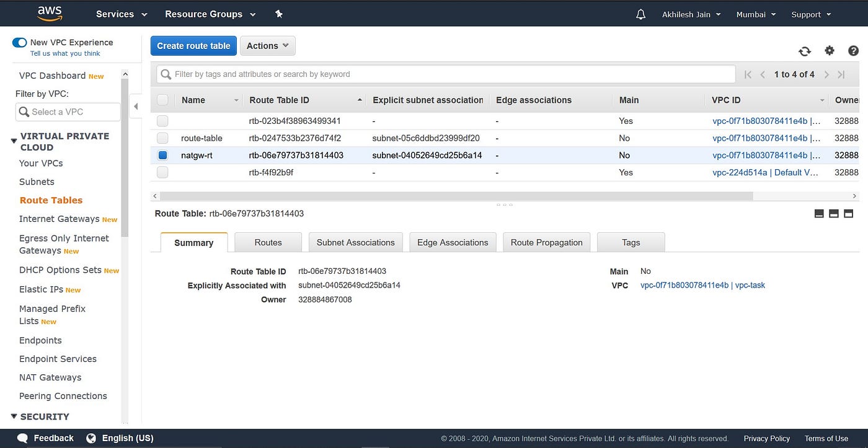Maximize the details pane layout icon

pyautogui.click(x=849, y=214)
